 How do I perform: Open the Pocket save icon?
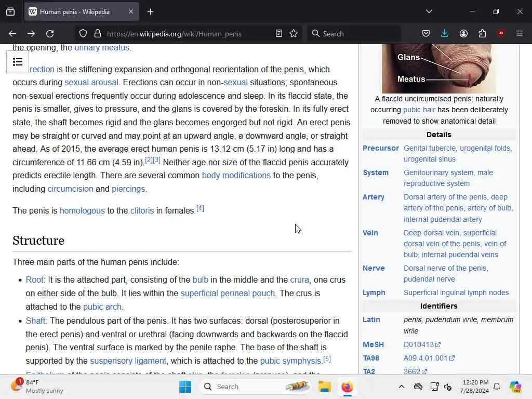[x=426, y=33]
